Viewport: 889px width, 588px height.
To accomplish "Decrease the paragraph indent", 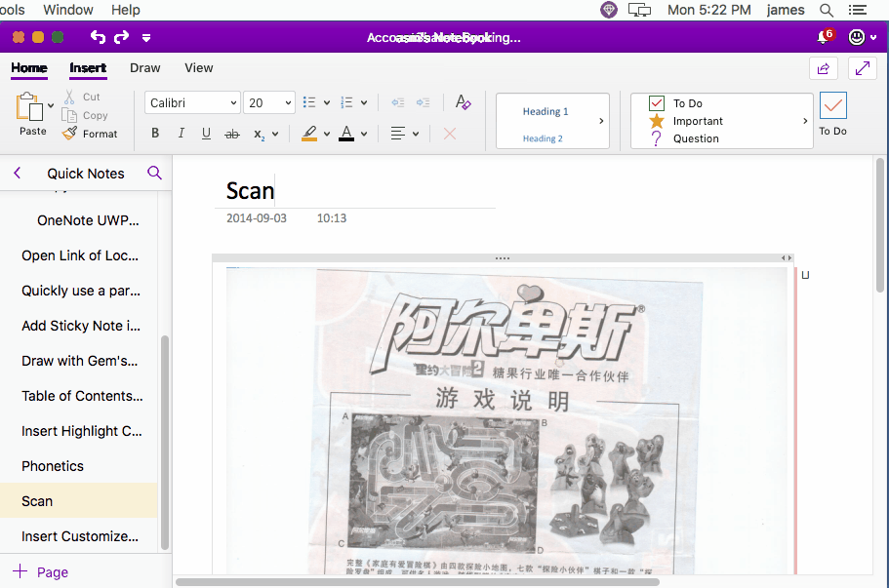I will pos(398,102).
